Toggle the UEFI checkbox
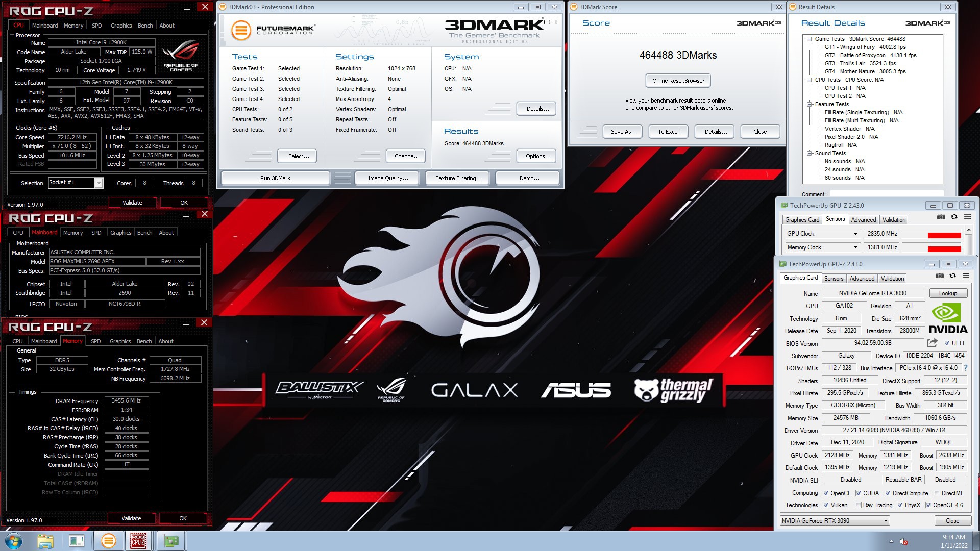The height and width of the screenshot is (551, 980). click(x=947, y=343)
